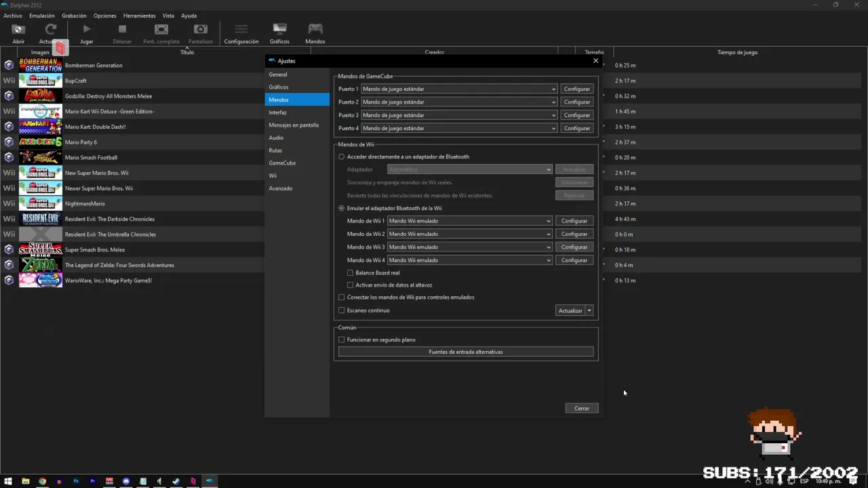Click the Pantallazo camera icon

(201, 29)
